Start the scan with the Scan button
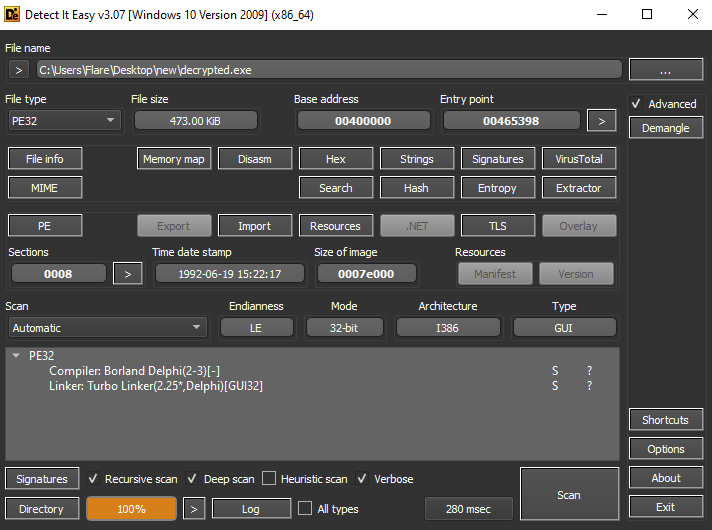Screen dimensions: 712x530 (x=569, y=494)
